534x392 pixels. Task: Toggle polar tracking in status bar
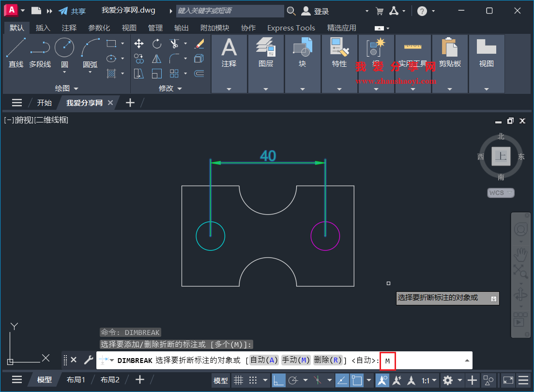coord(293,380)
